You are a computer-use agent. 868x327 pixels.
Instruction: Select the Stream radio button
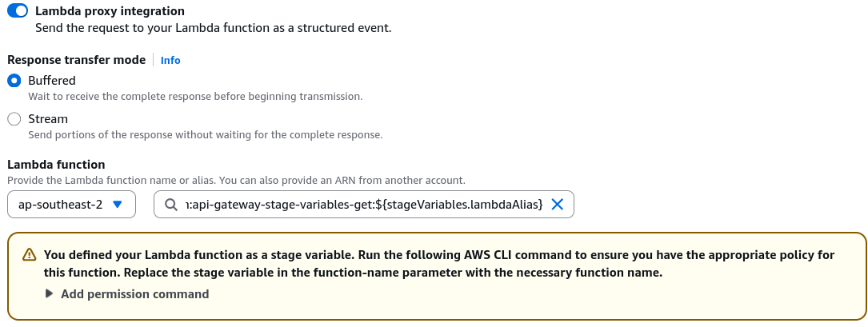point(14,119)
